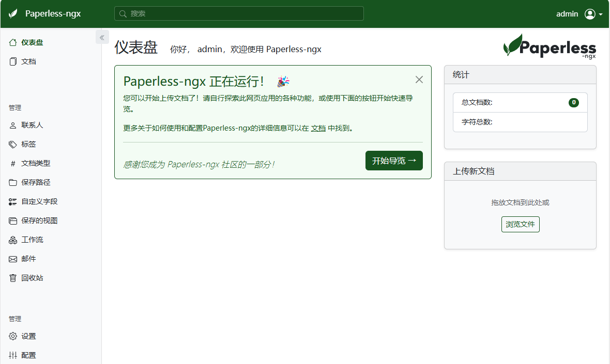The height and width of the screenshot is (364, 610).
Task: Navigate to 保存路径
Action: [36, 182]
